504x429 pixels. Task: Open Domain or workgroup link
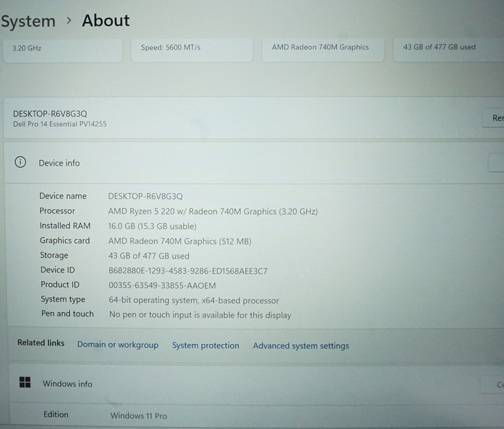click(118, 345)
